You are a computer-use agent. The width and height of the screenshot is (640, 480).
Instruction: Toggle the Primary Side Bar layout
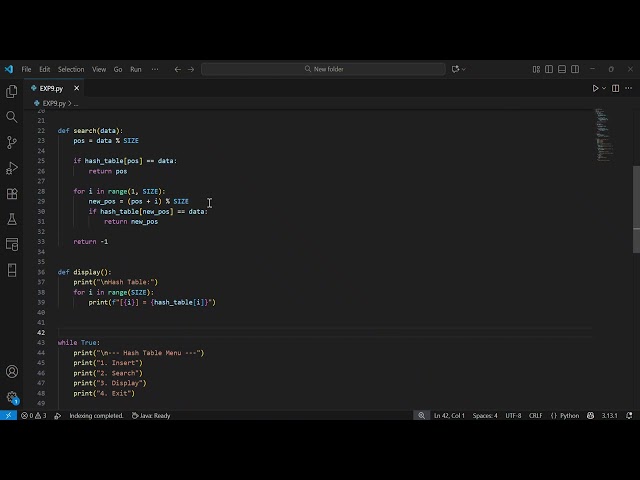coord(549,69)
